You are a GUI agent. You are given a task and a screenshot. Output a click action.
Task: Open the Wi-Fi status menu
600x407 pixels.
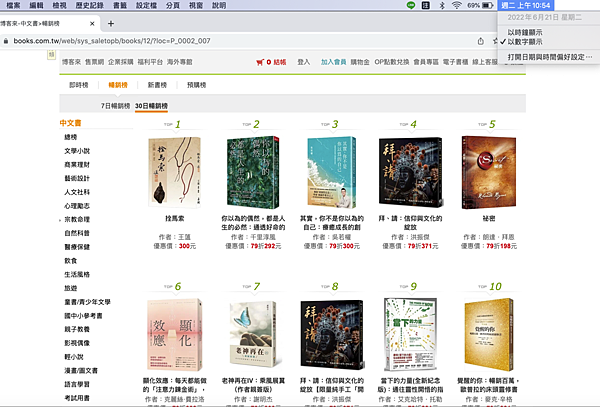coord(456,5)
